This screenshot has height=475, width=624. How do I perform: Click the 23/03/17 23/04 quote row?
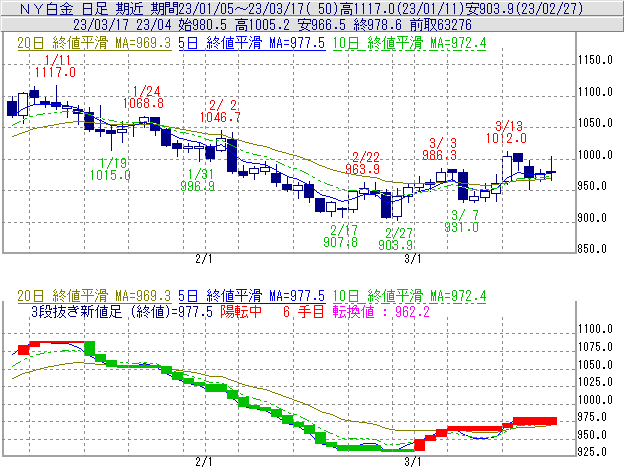click(273, 25)
